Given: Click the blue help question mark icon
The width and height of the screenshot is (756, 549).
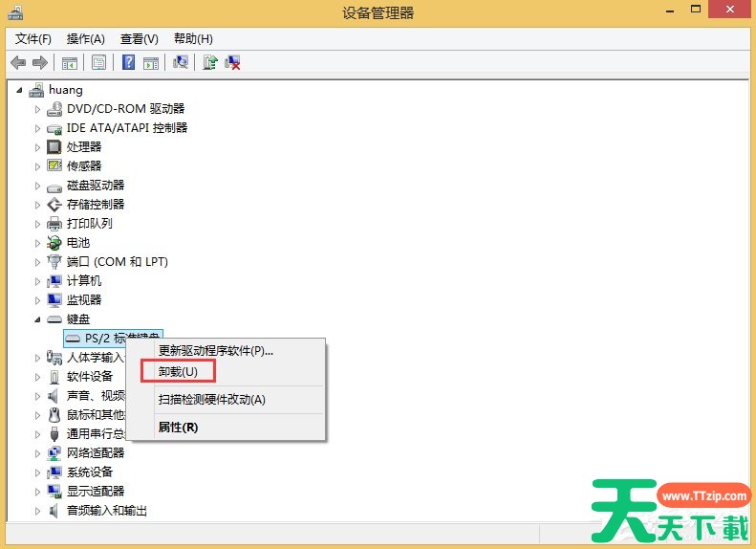Looking at the screenshot, I should [127, 63].
